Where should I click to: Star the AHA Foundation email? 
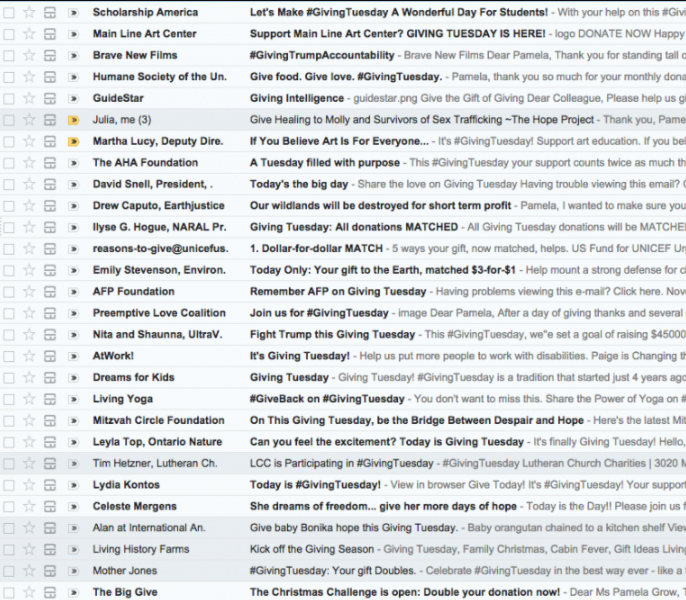click(29, 163)
